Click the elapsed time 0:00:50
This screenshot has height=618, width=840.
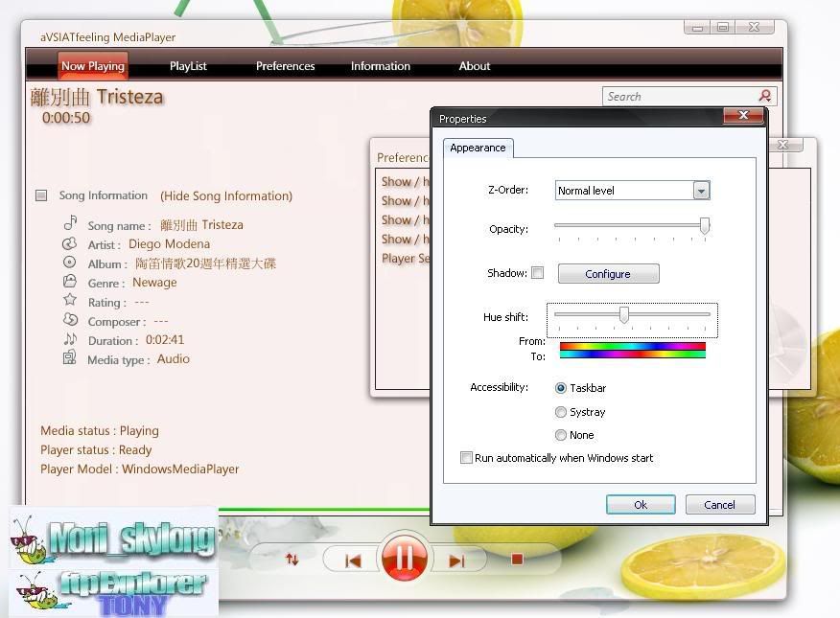66,118
